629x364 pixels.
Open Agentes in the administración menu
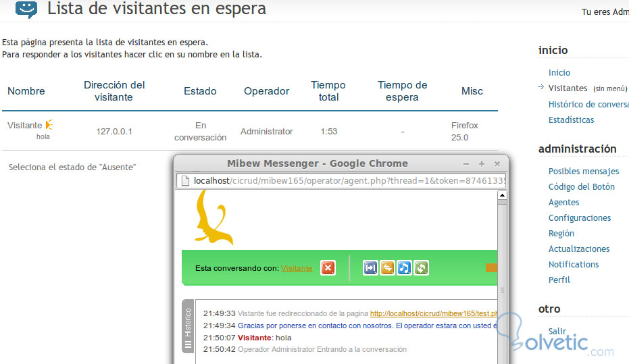coord(563,203)
